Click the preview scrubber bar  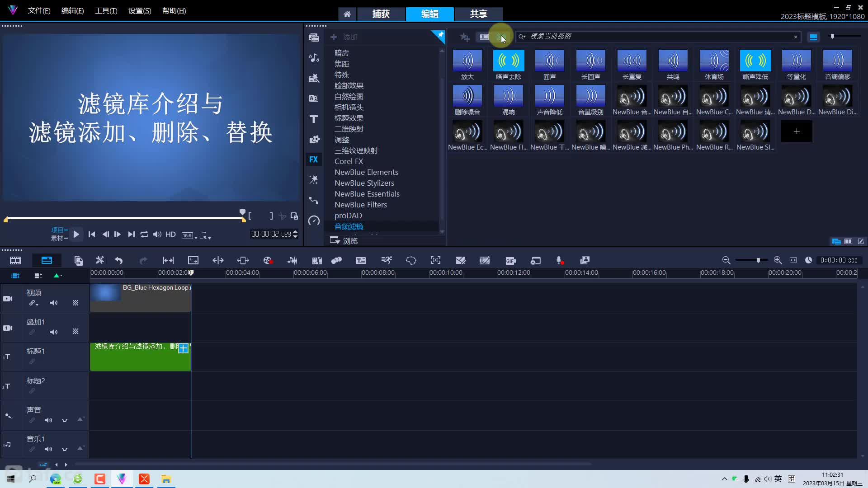pyautogui.click(x=125, y=219)
